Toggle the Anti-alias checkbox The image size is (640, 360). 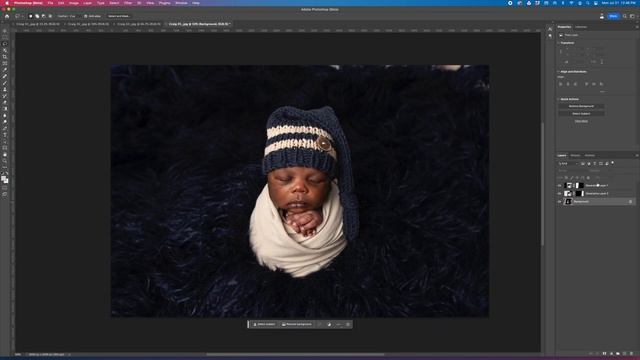(x=85, y=16)
